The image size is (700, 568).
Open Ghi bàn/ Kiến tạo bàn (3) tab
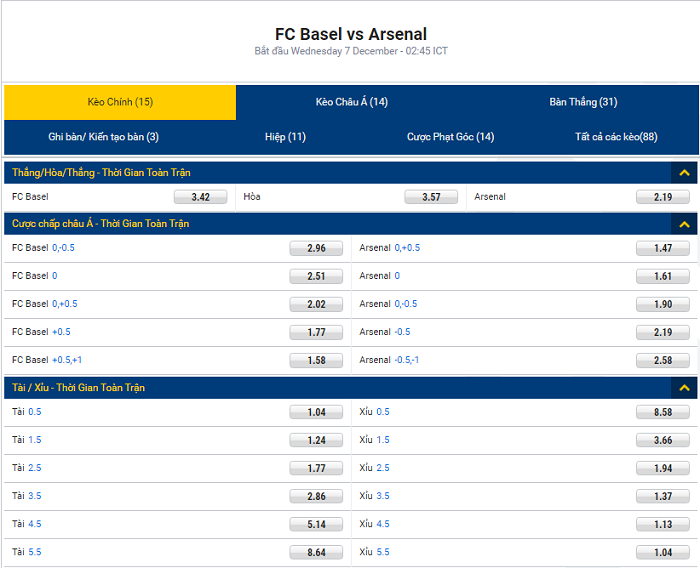coord(103,137)
